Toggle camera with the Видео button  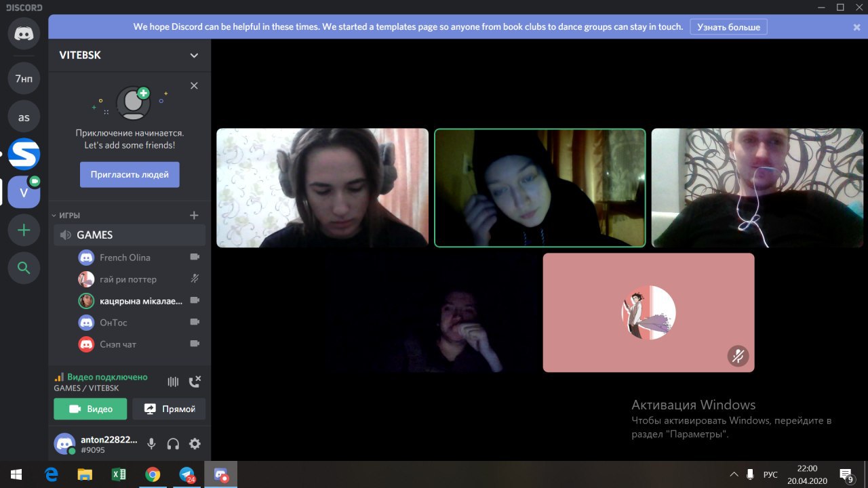click(90, 409)
